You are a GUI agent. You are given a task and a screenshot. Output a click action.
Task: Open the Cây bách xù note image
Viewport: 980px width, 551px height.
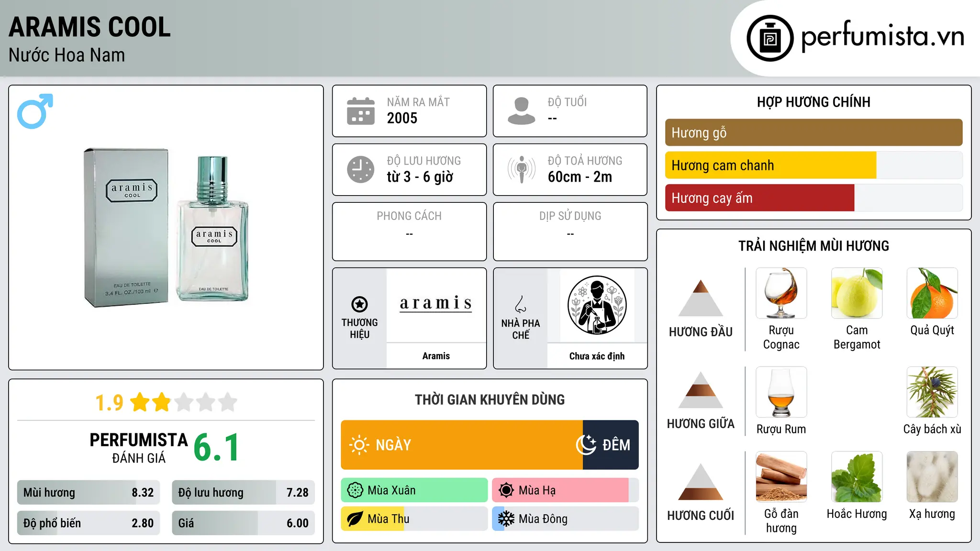[932, 392]
